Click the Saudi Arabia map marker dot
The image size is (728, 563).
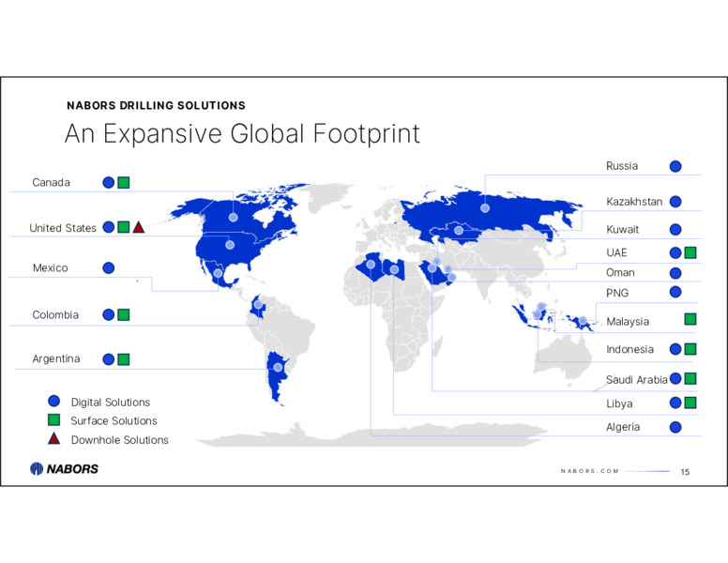(x=432, y=268)
